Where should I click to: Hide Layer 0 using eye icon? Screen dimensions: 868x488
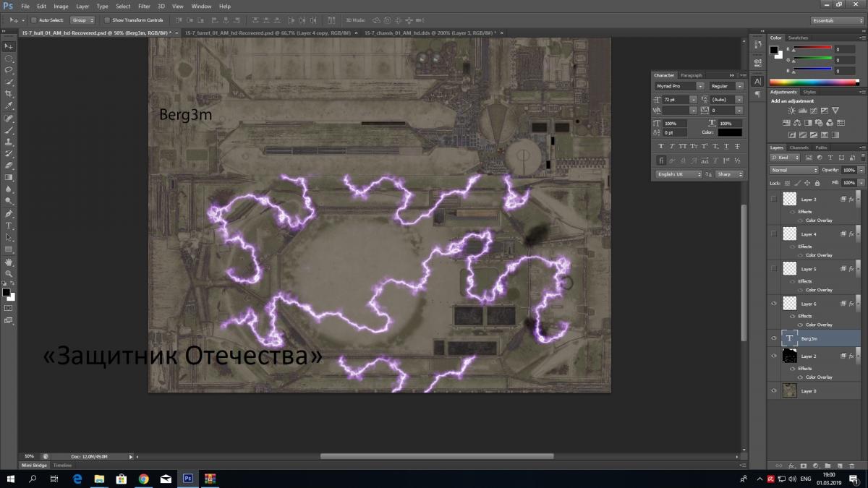tap(775, 391)
